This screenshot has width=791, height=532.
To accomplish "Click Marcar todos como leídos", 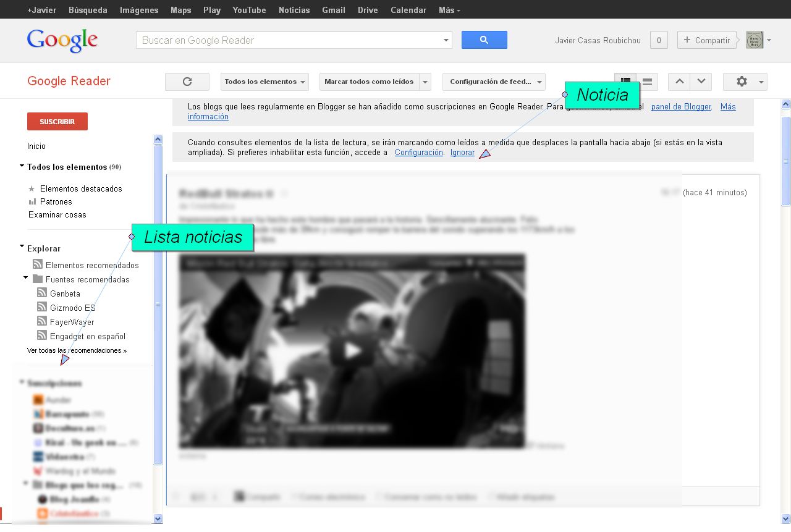I will (x=369, y=82).
